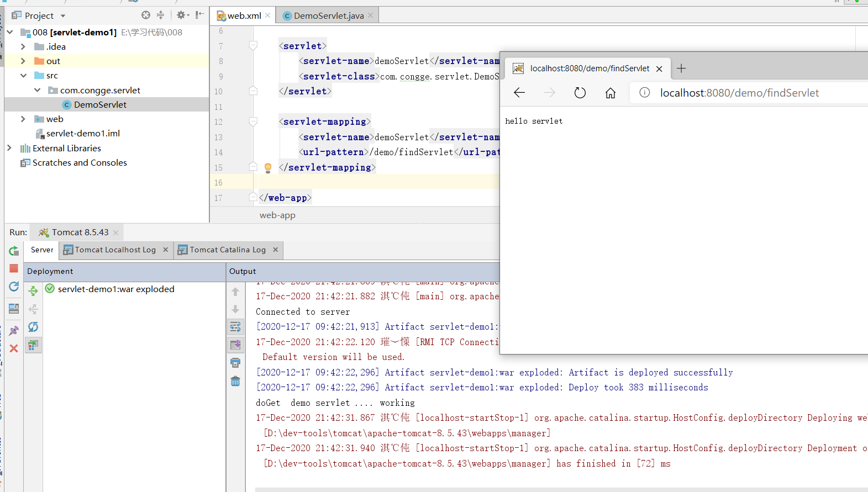Image resolution: width=868 pixels, height=492 pixels.
Task: Click the web-app breadcrumb below the editor
Action: (x=277, y=215)
